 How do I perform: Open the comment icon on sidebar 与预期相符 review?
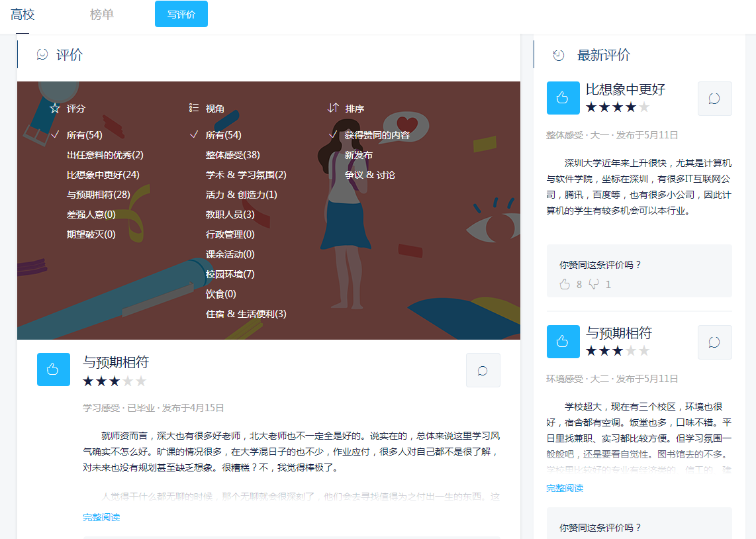pos(714,342)
